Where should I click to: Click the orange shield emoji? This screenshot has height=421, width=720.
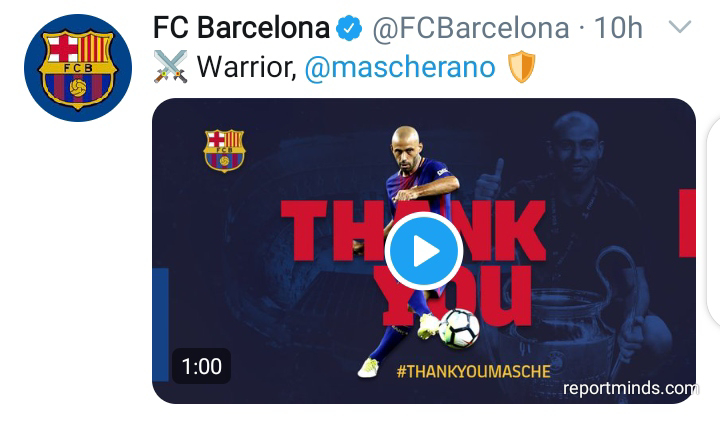pos(522,67)
